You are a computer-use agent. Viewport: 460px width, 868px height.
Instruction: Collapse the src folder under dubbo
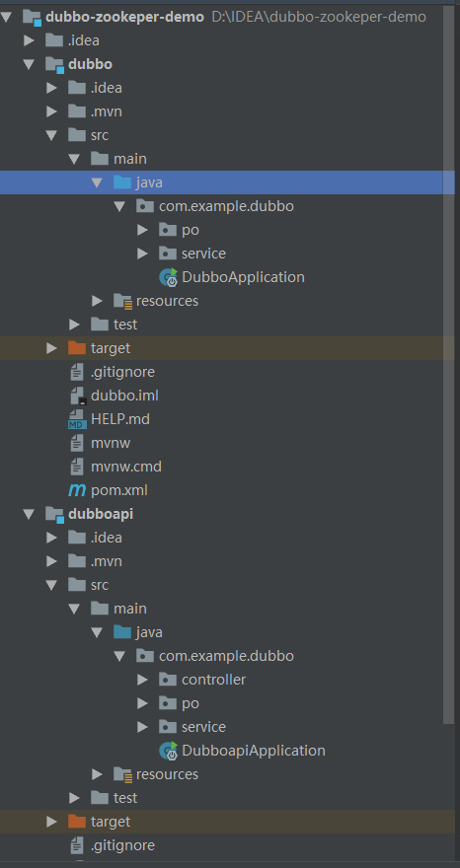[x=51, y=135]
